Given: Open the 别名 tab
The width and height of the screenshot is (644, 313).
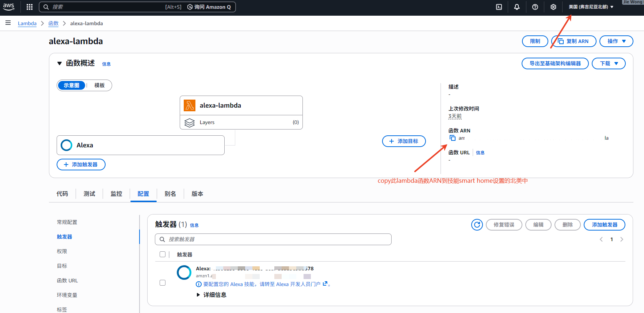Looking at the screenshot, I should click(170, 194).
